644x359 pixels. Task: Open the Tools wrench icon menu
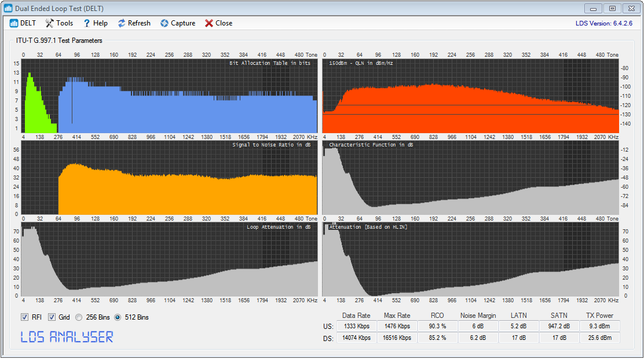click(50, 23)
